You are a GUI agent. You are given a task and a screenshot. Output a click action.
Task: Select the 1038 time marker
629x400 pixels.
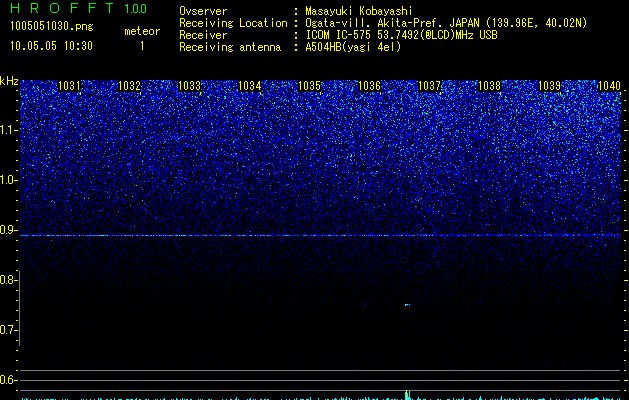pyautogui.click(x=489, y=86)
